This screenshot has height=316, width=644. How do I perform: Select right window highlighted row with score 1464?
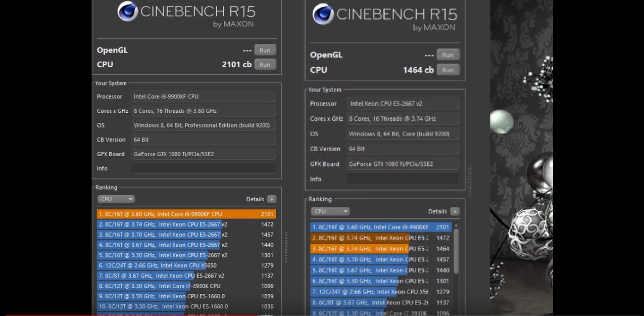pos(381,249)
